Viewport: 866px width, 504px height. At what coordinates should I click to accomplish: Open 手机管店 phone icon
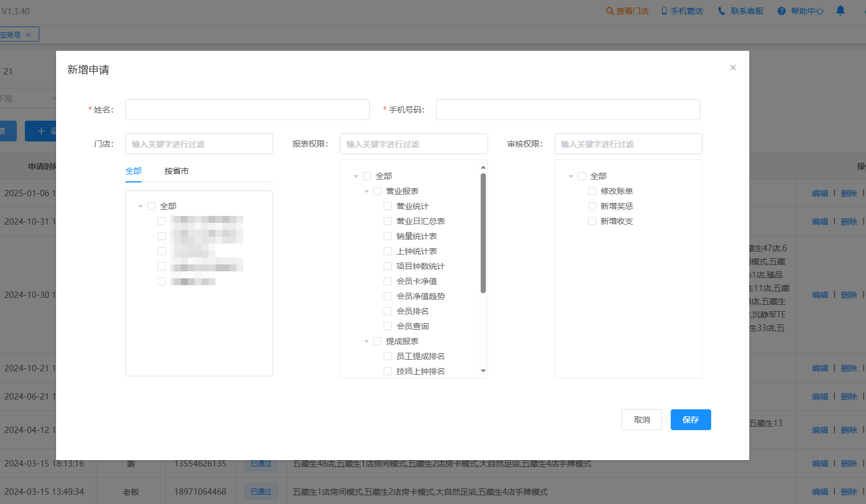click(664, 11)
